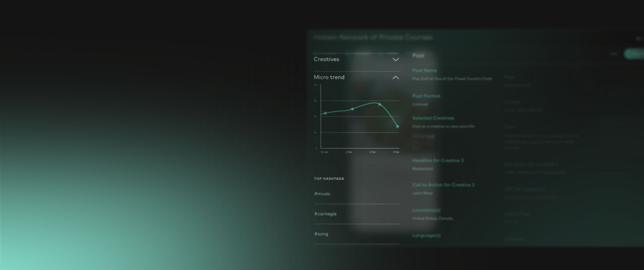This screenshot has width=644, height=270.
Task: Click the Language(s) field label
Action: click(x=426, y=235)
